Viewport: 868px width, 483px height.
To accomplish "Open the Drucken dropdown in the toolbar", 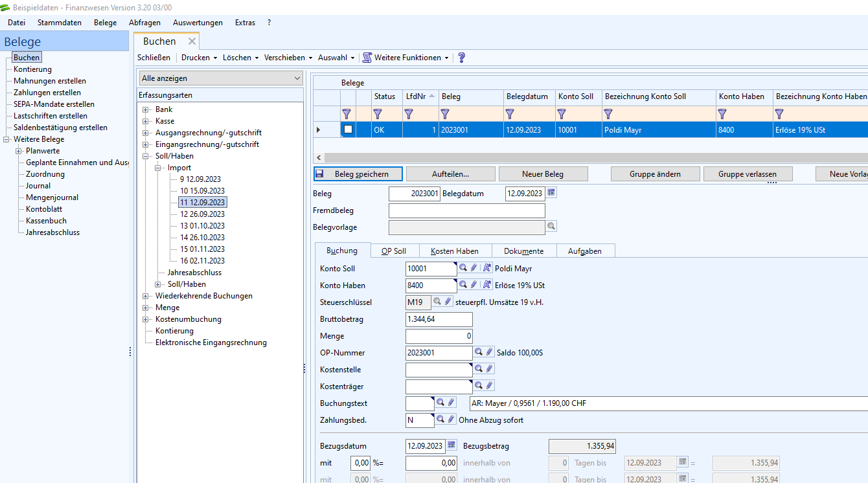I will pos(199,58).
